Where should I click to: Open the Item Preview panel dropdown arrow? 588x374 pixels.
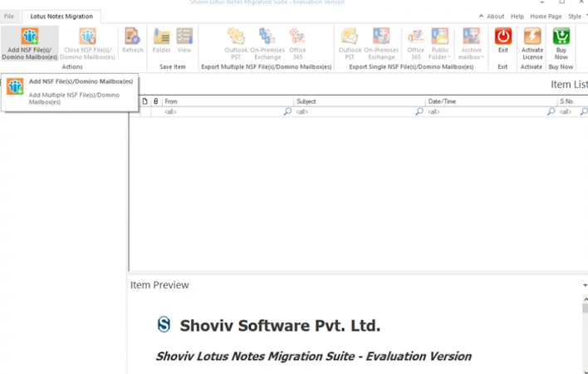click(585, 285)
